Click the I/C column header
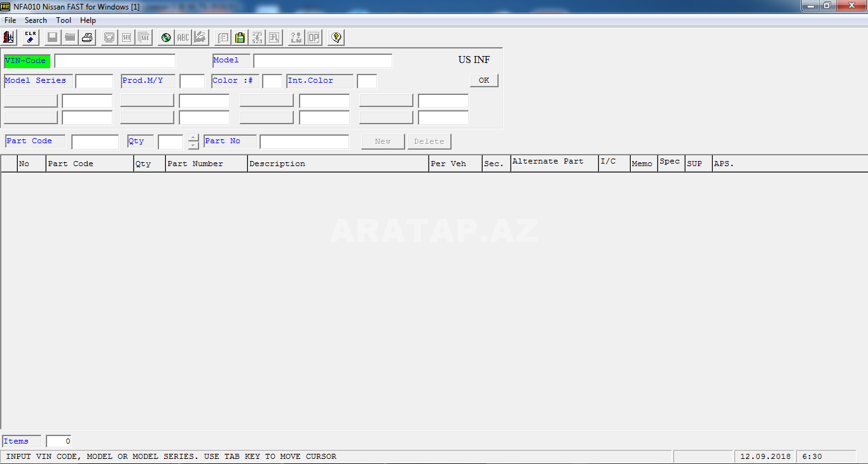This screenshot has width=868, height=464. coord(615,164)
